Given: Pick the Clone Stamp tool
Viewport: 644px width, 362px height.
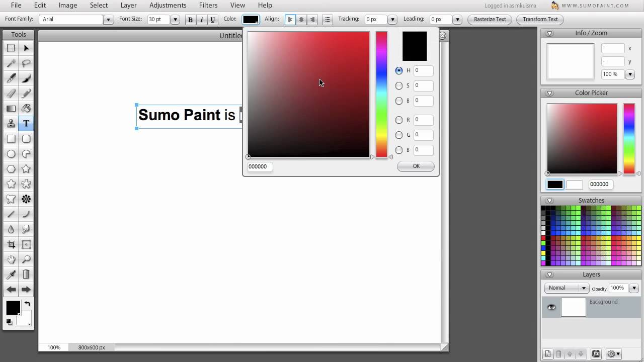Looking at the screenshot, I should click(x=11, y=124).
